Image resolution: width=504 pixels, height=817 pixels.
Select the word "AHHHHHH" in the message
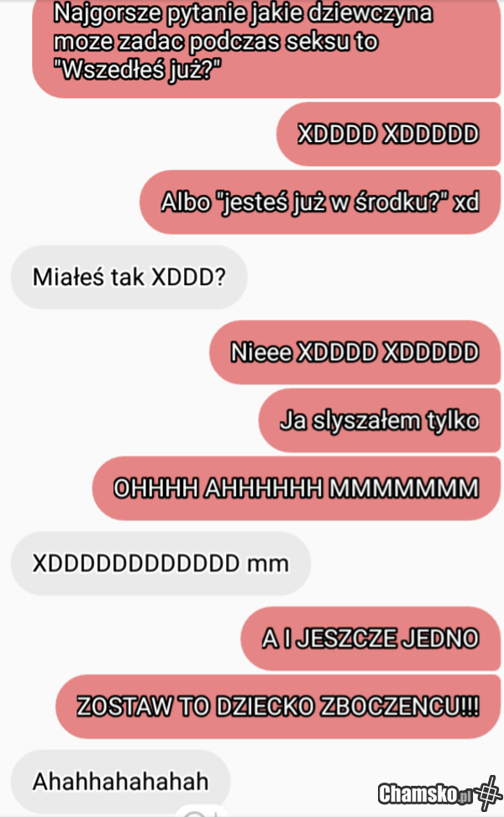(264, 488)
